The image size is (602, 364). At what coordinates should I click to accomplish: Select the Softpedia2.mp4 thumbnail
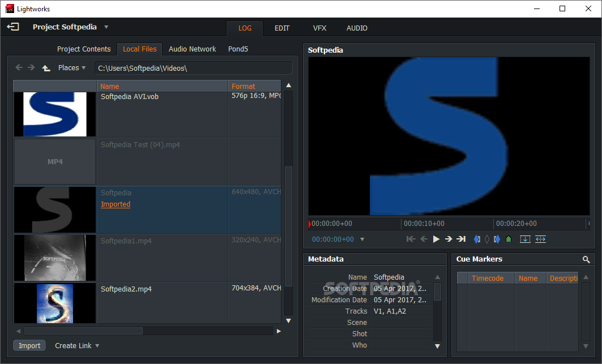point(55,303)
